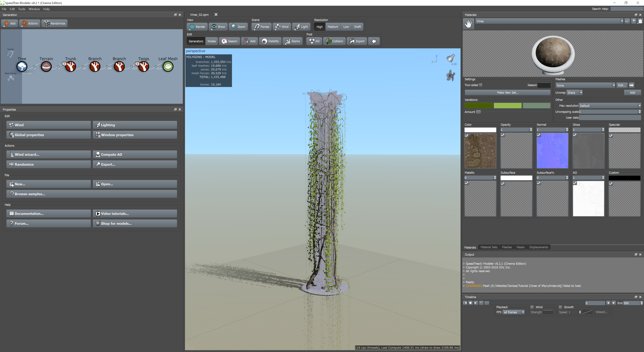This screenshot has height=352, width=644.
Task: Select the bright green variation swatch
Action: coord(507,106)
